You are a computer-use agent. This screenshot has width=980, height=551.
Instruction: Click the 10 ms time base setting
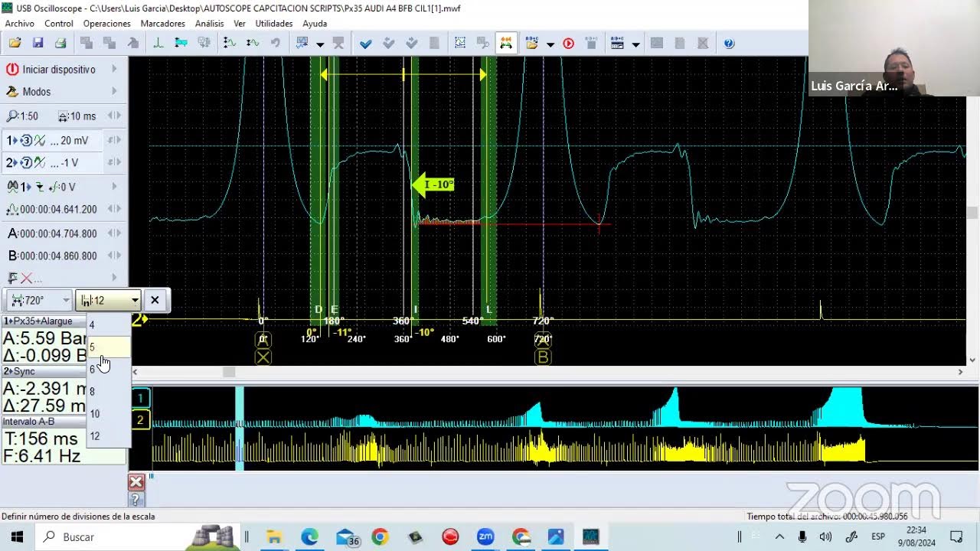(x=77, y=116)
